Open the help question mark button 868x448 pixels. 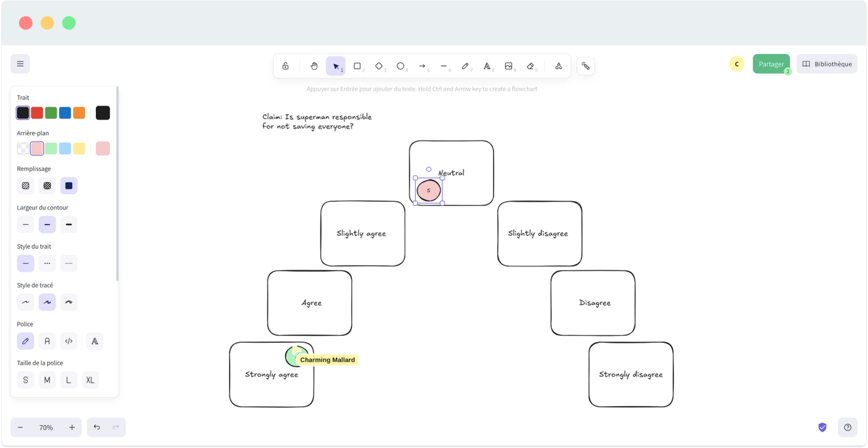[848, 427]
